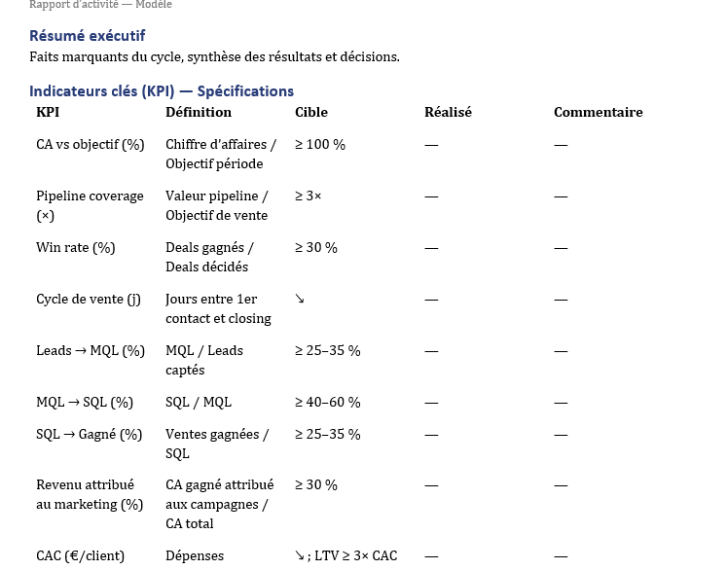Click the "Revenu attribué au marketing (%)" cell
This screenshot has width=728, height=570.
pos(90,494)
